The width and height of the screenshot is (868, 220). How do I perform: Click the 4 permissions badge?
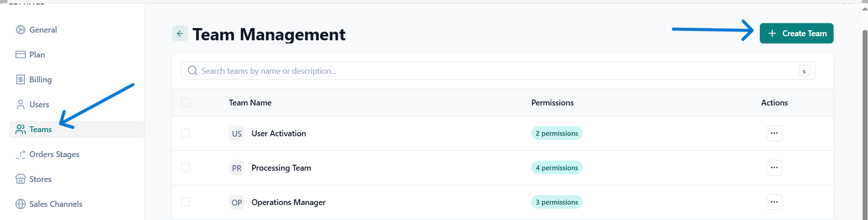coord(556,168)
